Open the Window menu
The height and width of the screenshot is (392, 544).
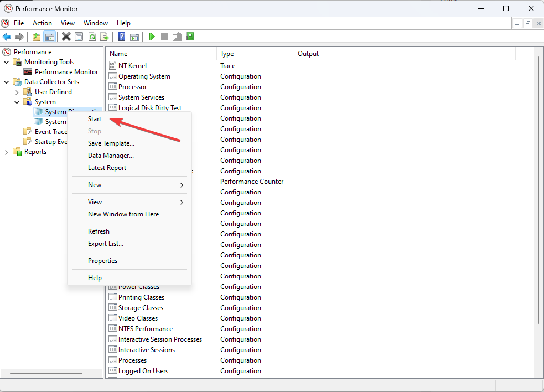tap(96, 23)
